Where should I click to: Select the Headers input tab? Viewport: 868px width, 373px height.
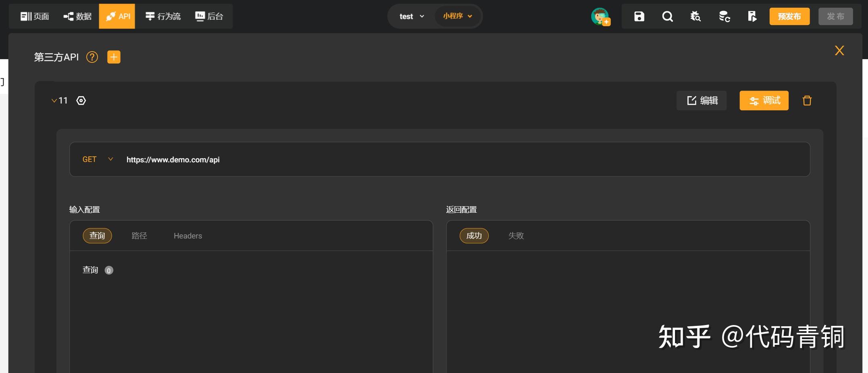188,236
